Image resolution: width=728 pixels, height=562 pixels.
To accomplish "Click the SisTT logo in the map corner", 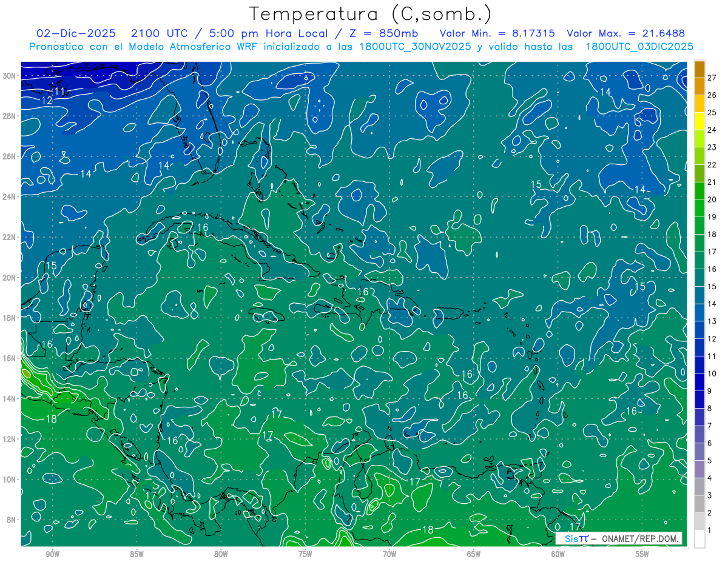I will (x=576, y=539).
